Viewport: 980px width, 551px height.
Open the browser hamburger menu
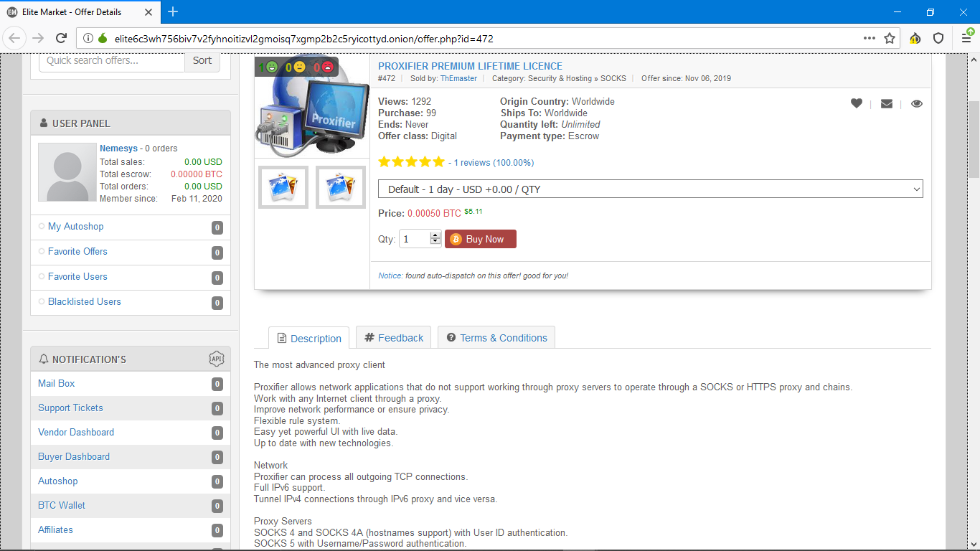pyautogui.click(x=967, y=38)
